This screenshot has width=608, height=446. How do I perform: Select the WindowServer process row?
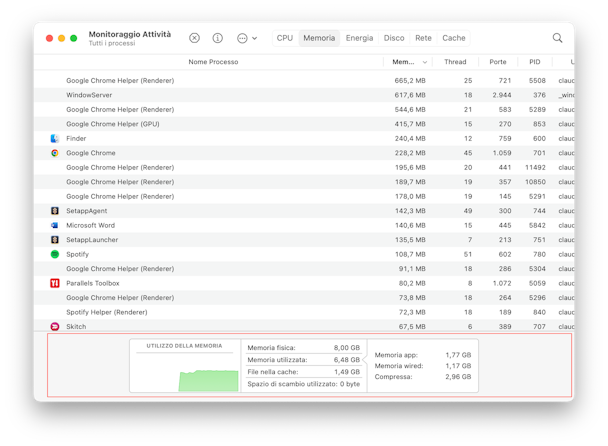pos(304,95)
